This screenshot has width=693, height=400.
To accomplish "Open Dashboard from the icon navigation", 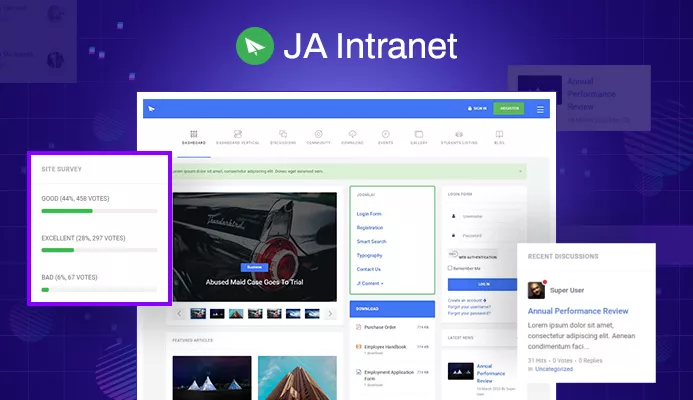I will point(194,137).
